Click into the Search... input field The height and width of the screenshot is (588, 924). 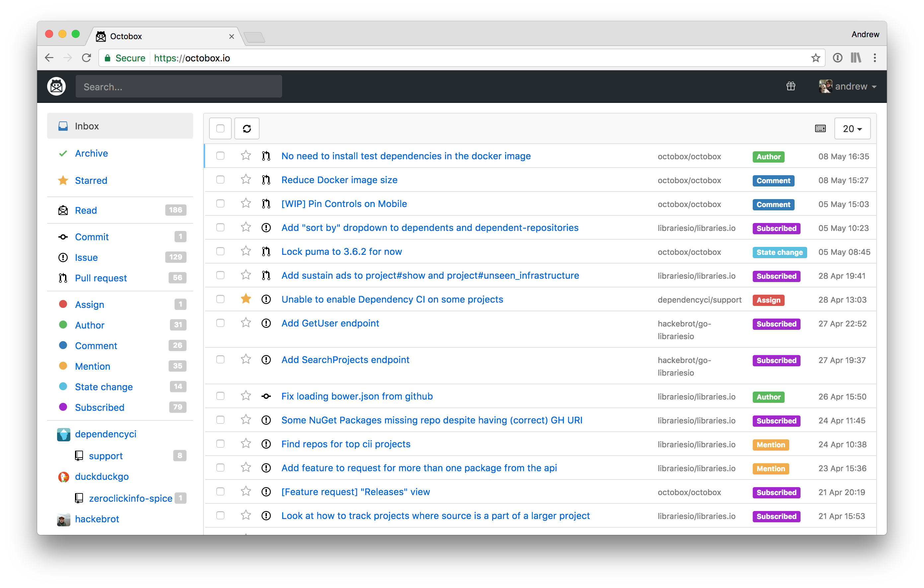pos(179,87)
